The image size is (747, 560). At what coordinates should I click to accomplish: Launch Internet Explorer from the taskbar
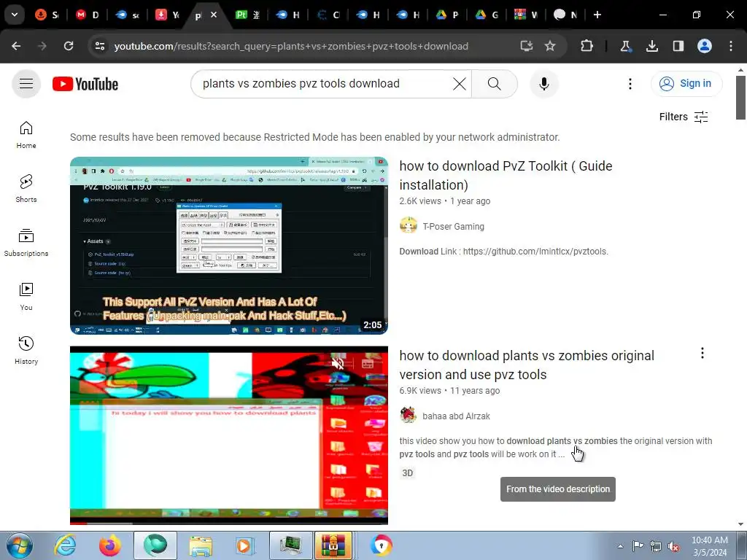tap(65, 545)
